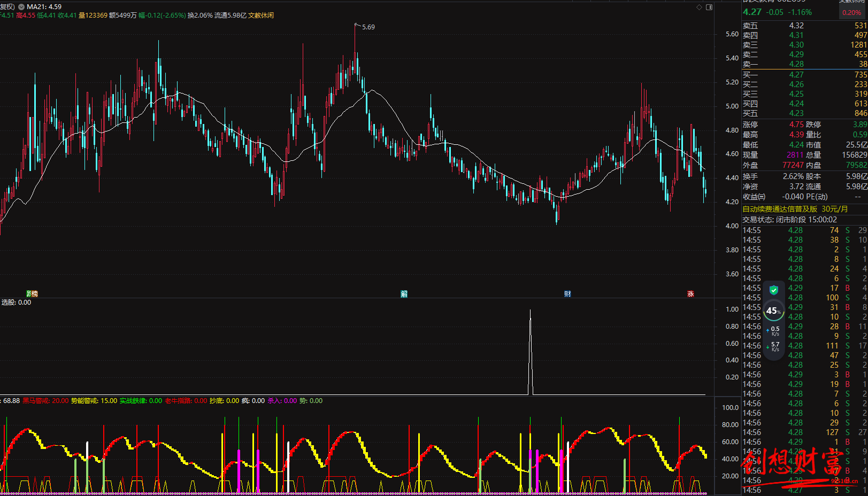868x496 pixels.
Task: Click the 0.5 K/s upload speed indicator
Action: (x=773, y=331)
